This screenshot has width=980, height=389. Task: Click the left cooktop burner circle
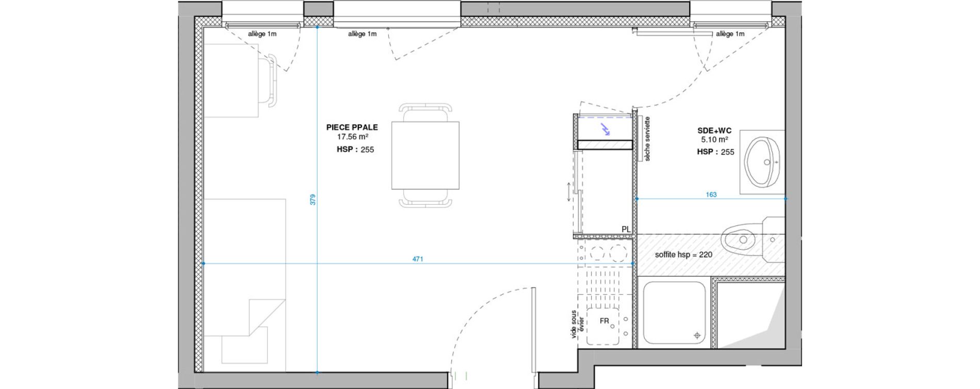click(x=597, y=253)
